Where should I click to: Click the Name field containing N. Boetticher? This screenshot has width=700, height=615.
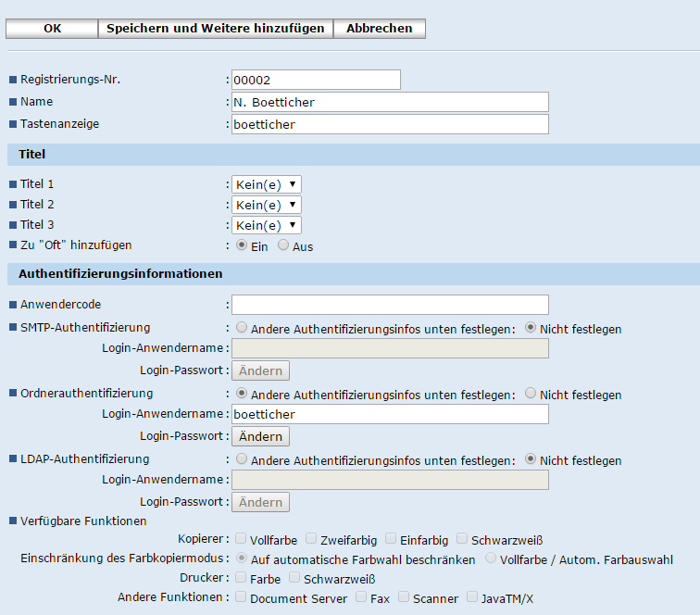coord(390,102)
